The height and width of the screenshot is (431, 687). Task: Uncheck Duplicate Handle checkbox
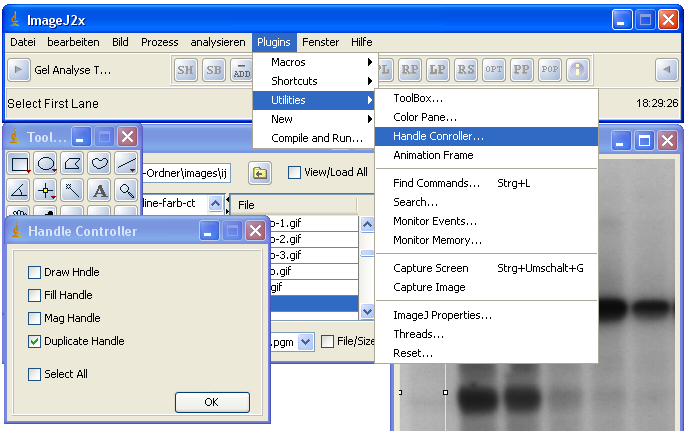click(x=34, y=341)
